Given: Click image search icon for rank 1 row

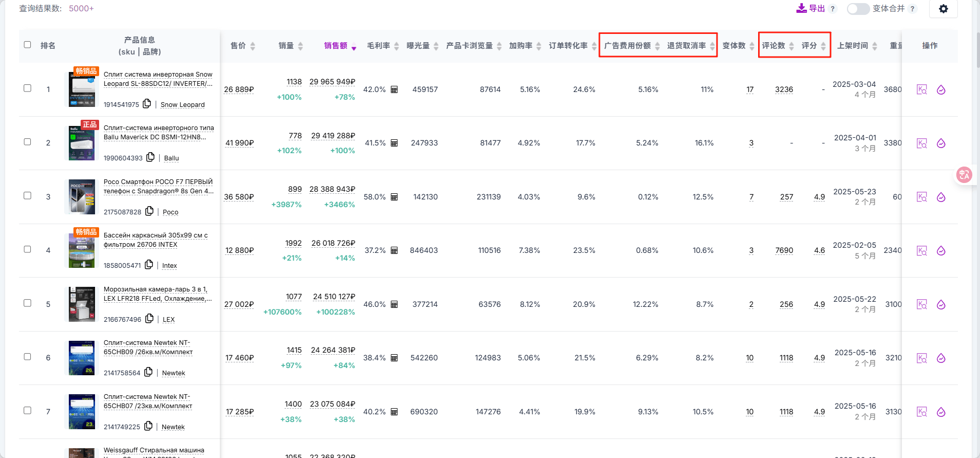Looking at the screenshot, I should 922,89.
